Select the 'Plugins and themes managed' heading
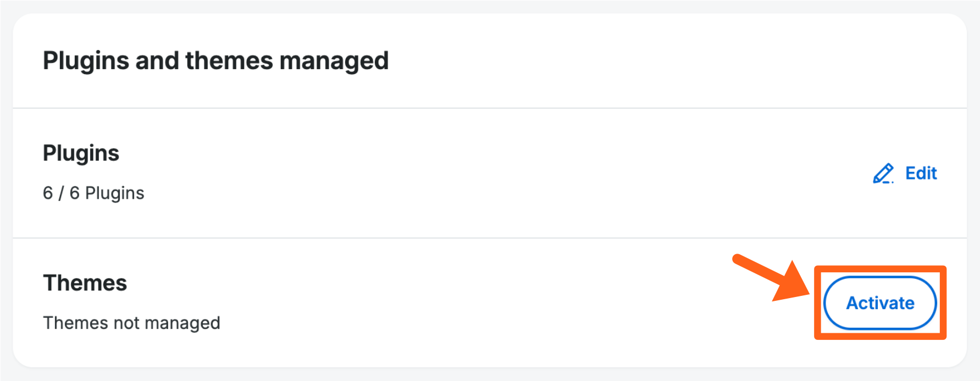The height and width of the screenshot is (381, 980). pos(215,60)
